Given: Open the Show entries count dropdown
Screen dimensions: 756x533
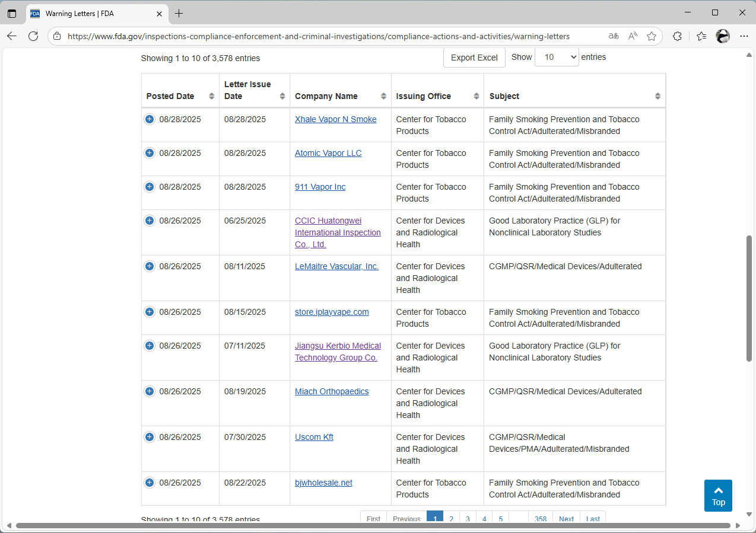Looking at the screenshot, I should click(x=556, y=58).
